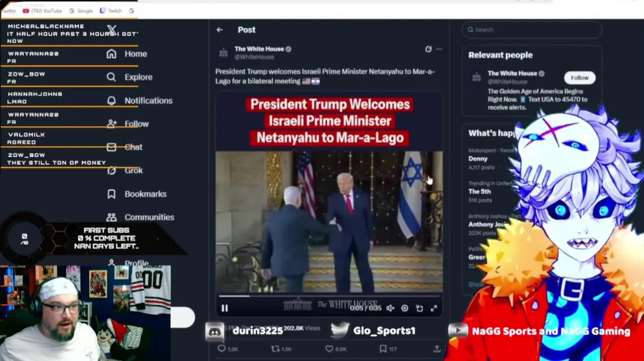Image resolution: width=644 pixels, height=361 pixels.
Task: Click the time display 0:05 / 0:35
Action: pyautogui.click(x=366, y=308)
